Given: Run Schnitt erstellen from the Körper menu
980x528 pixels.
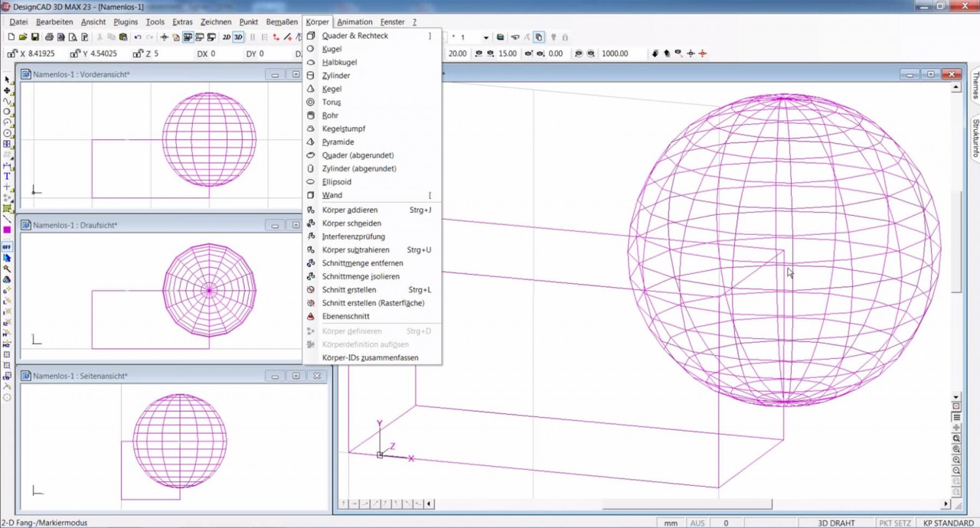Looking at the screenshot, I should point(349,289).
